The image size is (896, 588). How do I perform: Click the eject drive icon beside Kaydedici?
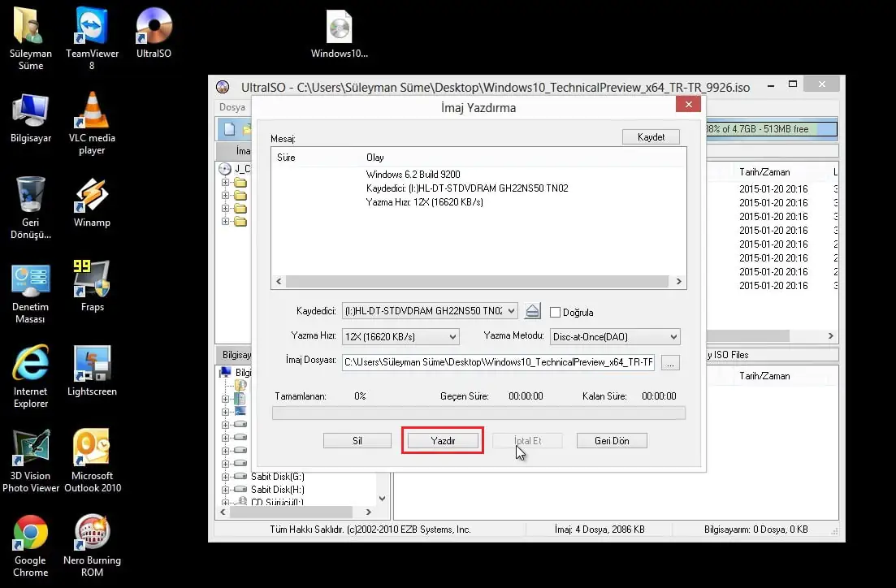[532, 310]
